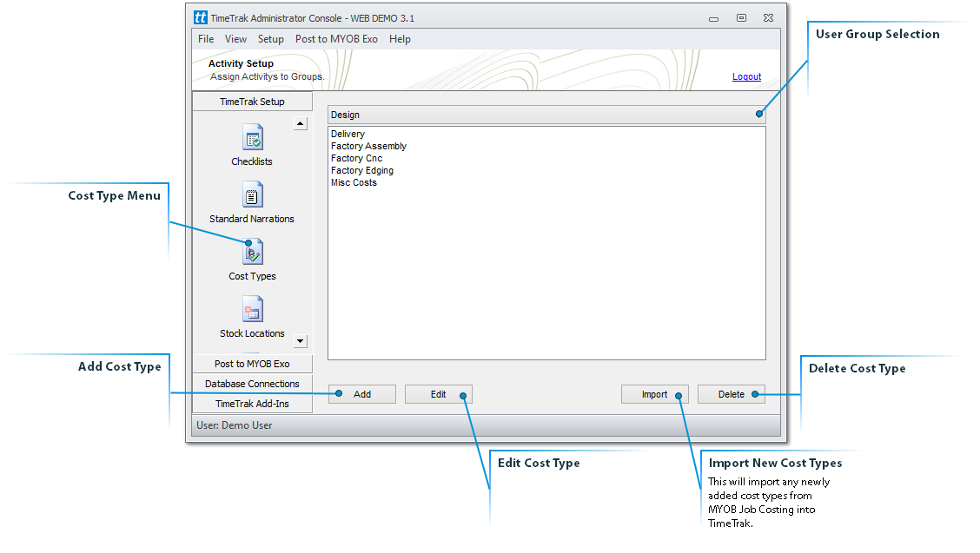
Task: Open the Help menu
Action: pos(400,39)
